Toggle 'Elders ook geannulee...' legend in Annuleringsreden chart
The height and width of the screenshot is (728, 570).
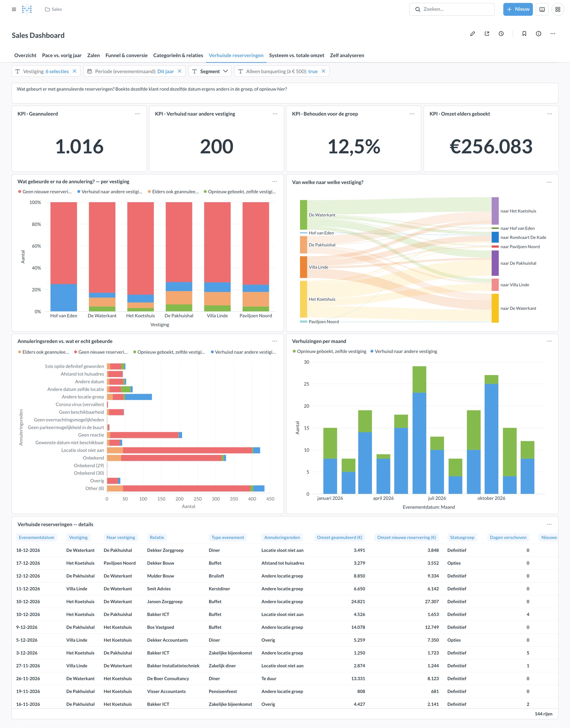click(43, 352)
